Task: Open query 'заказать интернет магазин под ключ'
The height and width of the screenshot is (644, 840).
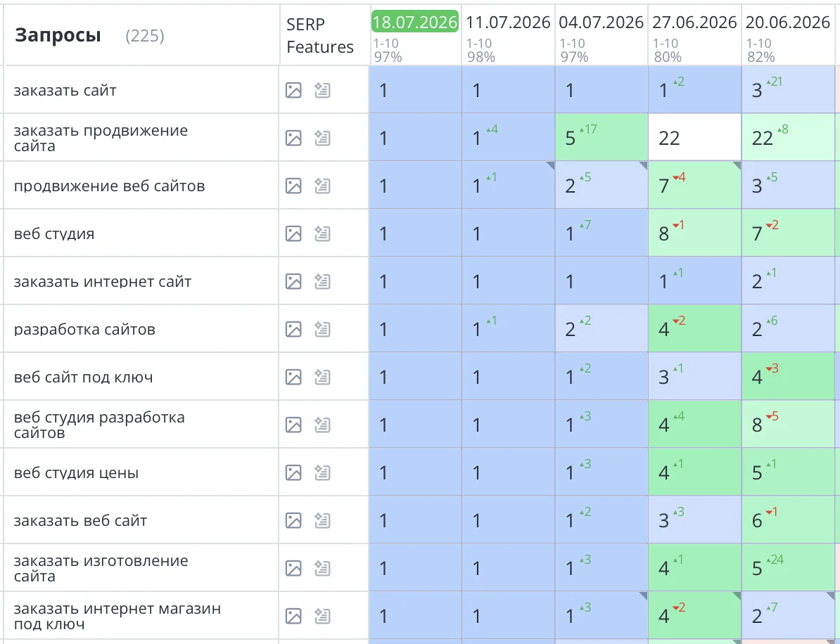Action: 117,616
